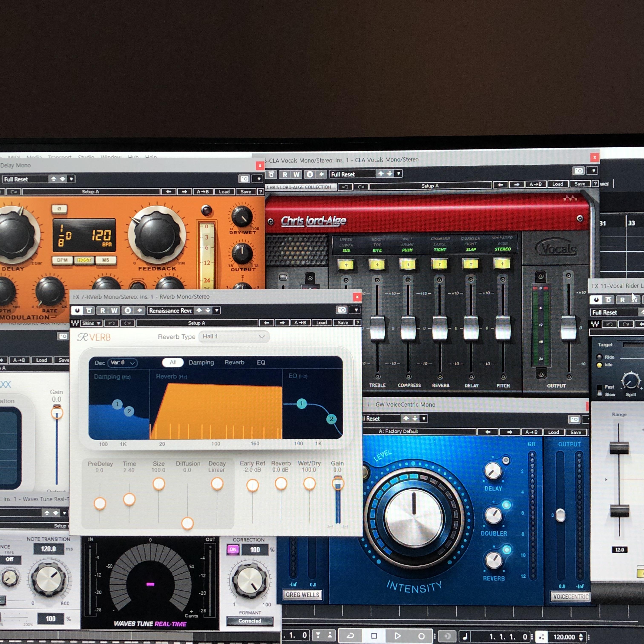The width and height of the screenshot is (644, 644).
Task: Toggle the TIGHT reverb switch in CLA Vocals
Action: coord(439,264)
